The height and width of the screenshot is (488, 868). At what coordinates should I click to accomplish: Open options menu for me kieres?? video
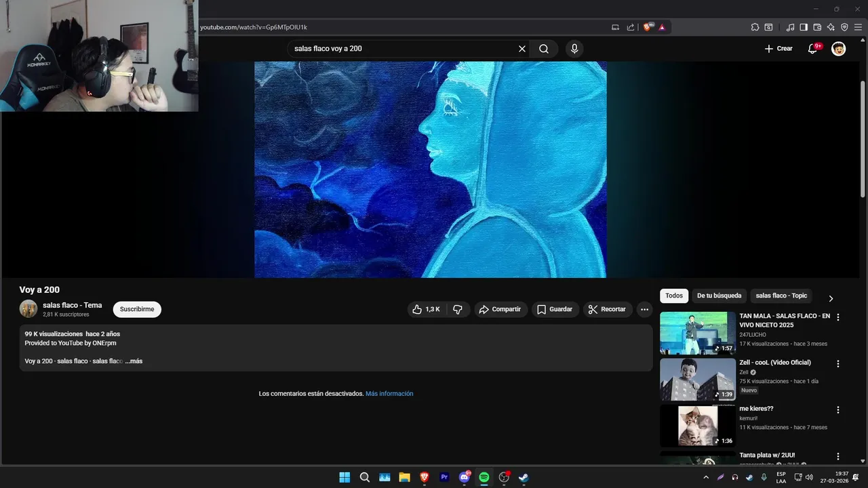coord(837,410)
